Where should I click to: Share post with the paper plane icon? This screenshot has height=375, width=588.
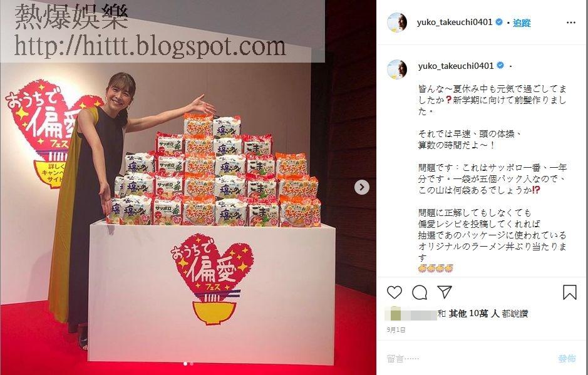[x=445, y=292]
